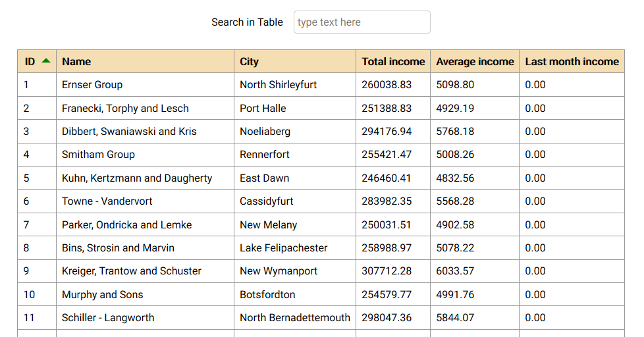This screenshot has width=644, height=337.
Task: Select Parker, Ondricka and Lemke cell
Action: click(x=145, y=224)
